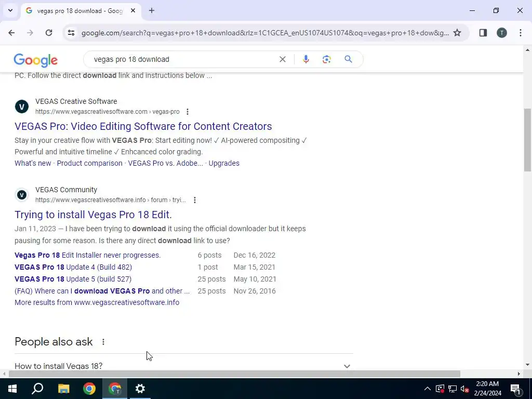Image resolution: width=532 pixels, height=399 pixels.
Task: Open the Settings gear in the taskbar
Action: coord(140,389)
